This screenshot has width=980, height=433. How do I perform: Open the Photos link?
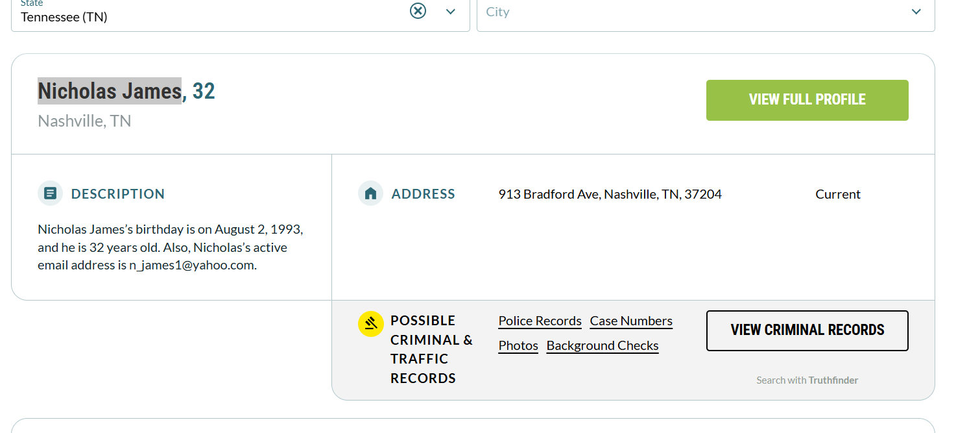(x=518, y=345)
